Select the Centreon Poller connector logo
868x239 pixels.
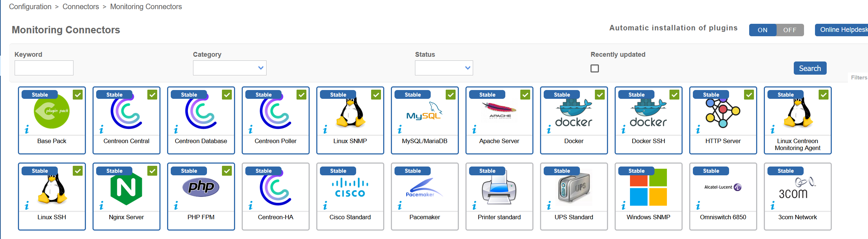275,111
